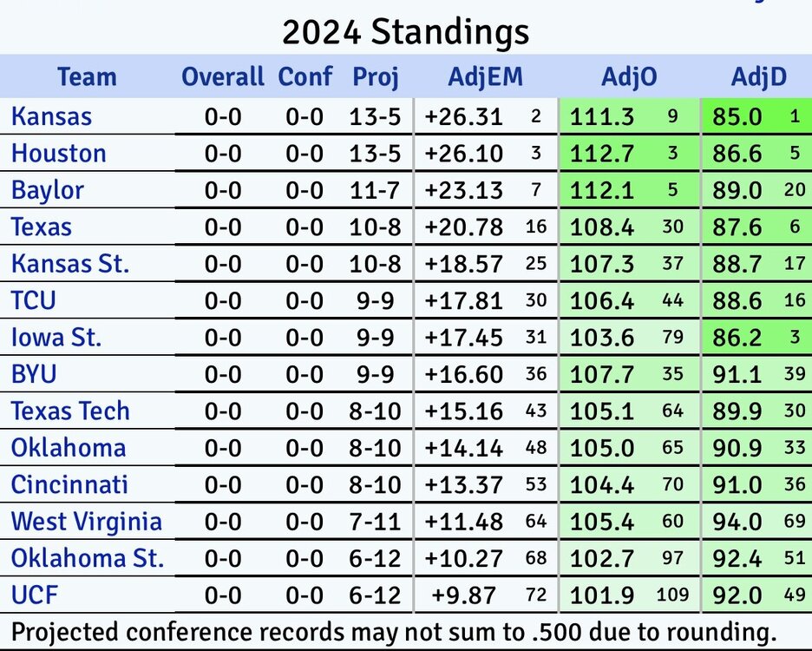Open the Cincinnati team page
The width and height of the screenshot is (812, 651).
[x=69, y=484]
